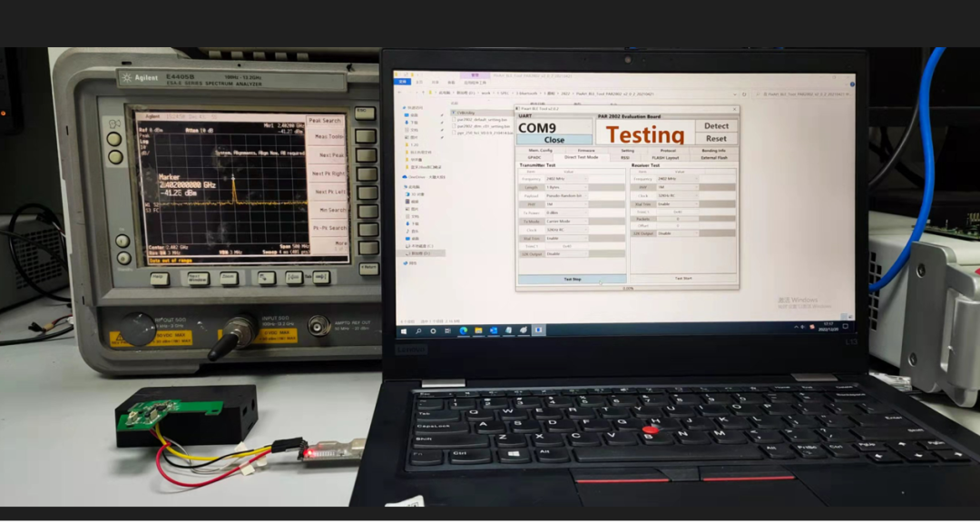
Task: Click the Reset button
Action: tap(716, 138)
